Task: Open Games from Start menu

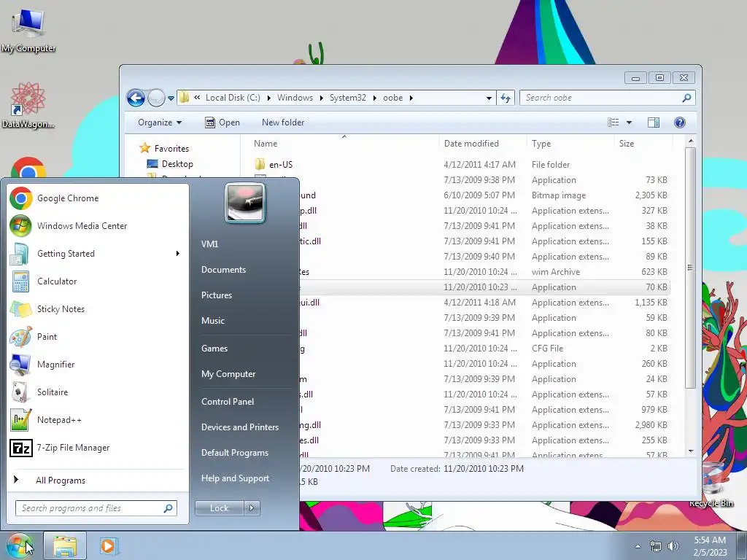Action: [x=214, y=348]
